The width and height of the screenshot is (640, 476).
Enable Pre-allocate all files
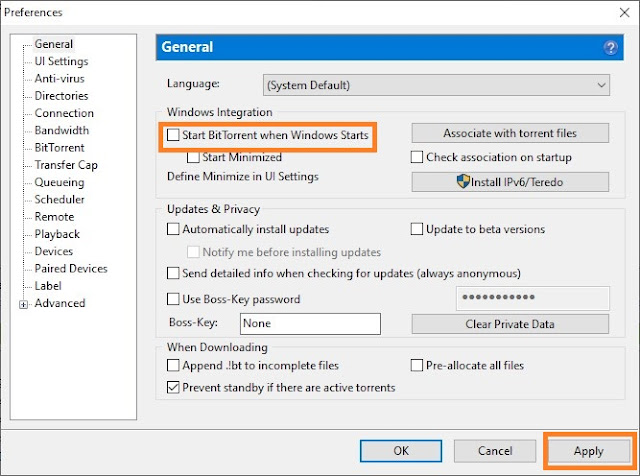[417, 365]
